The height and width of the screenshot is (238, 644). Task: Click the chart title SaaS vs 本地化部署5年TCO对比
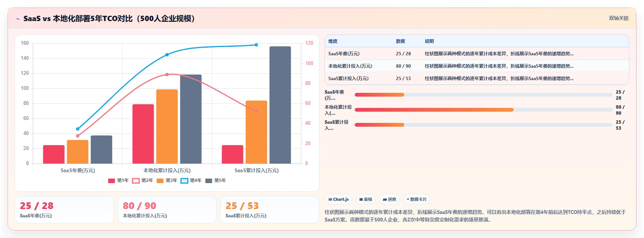click(x=109, y=18)
